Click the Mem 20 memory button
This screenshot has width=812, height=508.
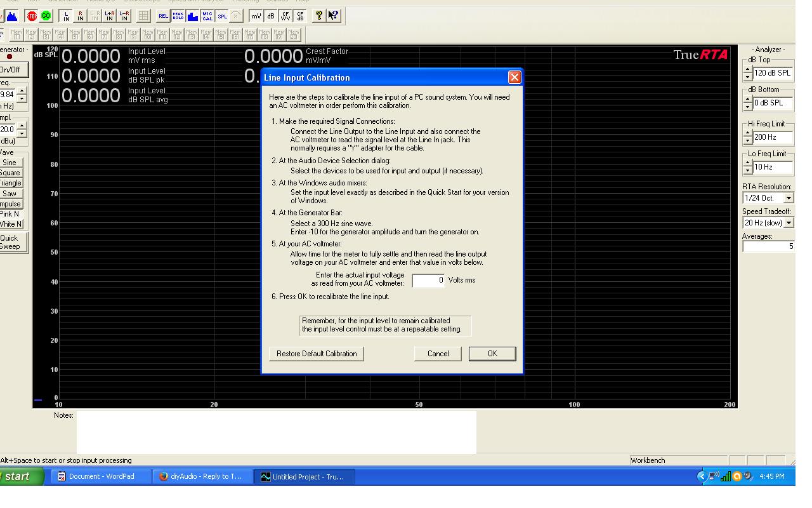coord(294,34)
